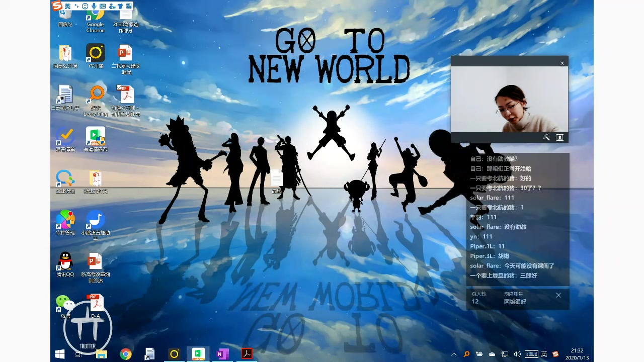
Task: Click the presenter webcam video preview
Action: point(509,99)
